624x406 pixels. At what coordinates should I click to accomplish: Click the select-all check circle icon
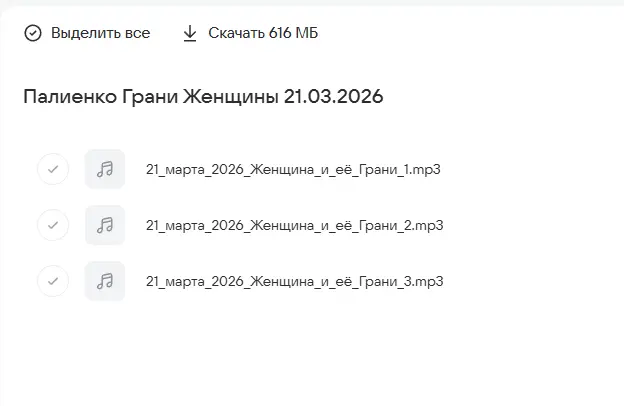pos(33,33)
